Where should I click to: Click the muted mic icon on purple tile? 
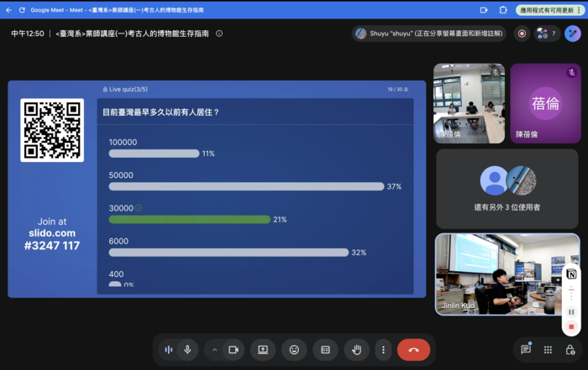[571, 73]
